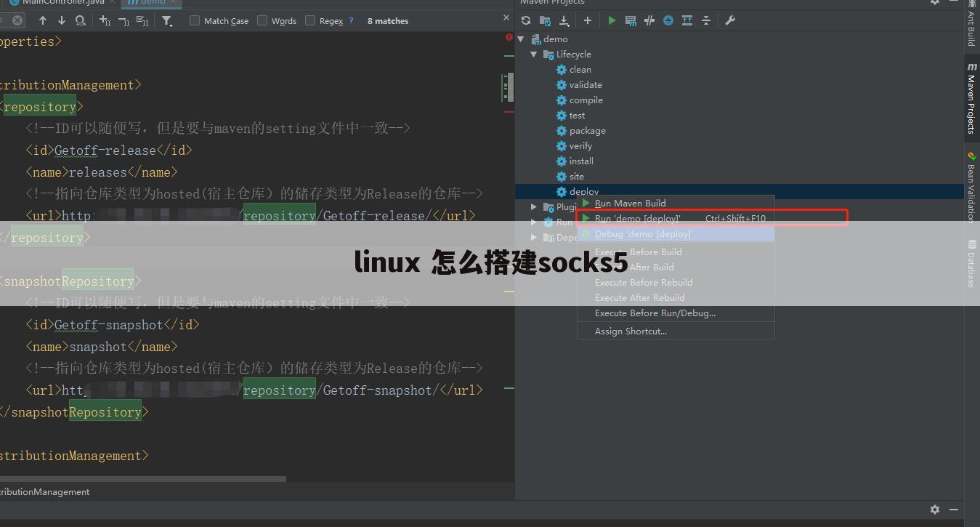
Task: Click the Find All occurrences icon
Action: coord(80,20)
